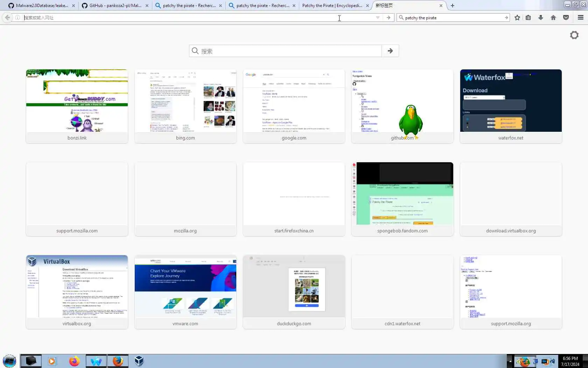Image resolution: width=588 pixels, height=368 pixels.
Task: Open the virtualbox.org tile
Action: [77, 292]
